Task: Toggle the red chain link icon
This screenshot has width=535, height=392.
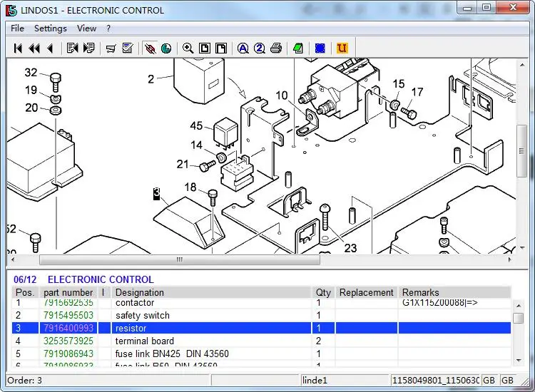Action: pyautogui.click(x=150, y=48)
